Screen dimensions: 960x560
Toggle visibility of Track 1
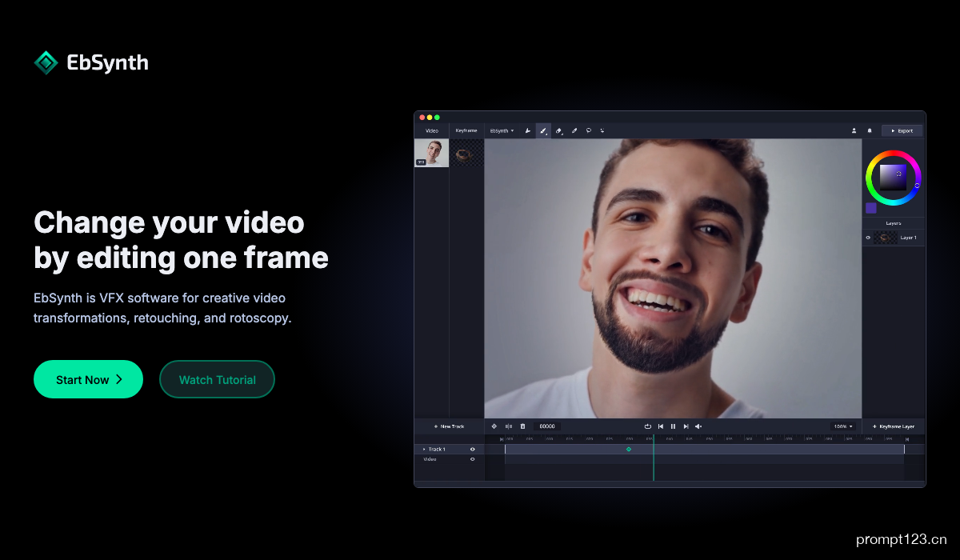[472, 450]
